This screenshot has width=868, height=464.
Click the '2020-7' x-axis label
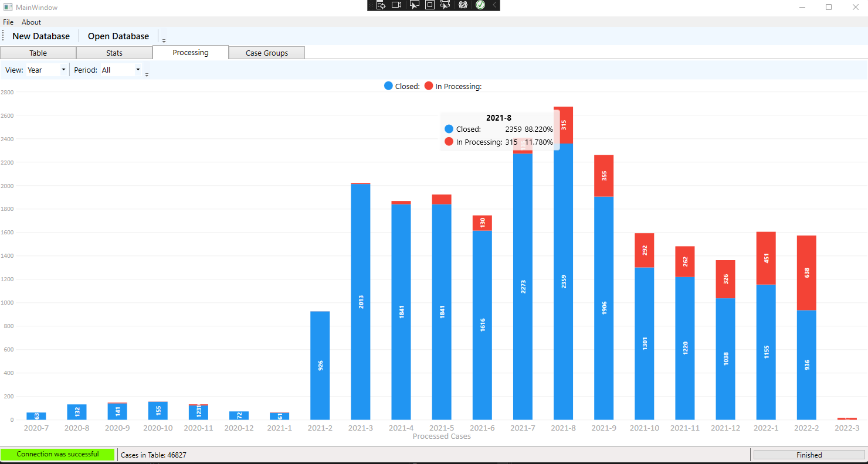pyautogui.click(x=36, y=428)
